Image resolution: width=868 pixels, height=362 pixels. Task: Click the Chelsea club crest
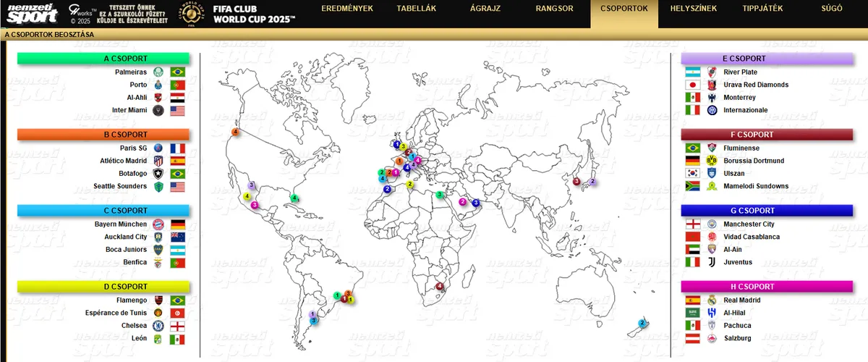click(x=158, y=326)
